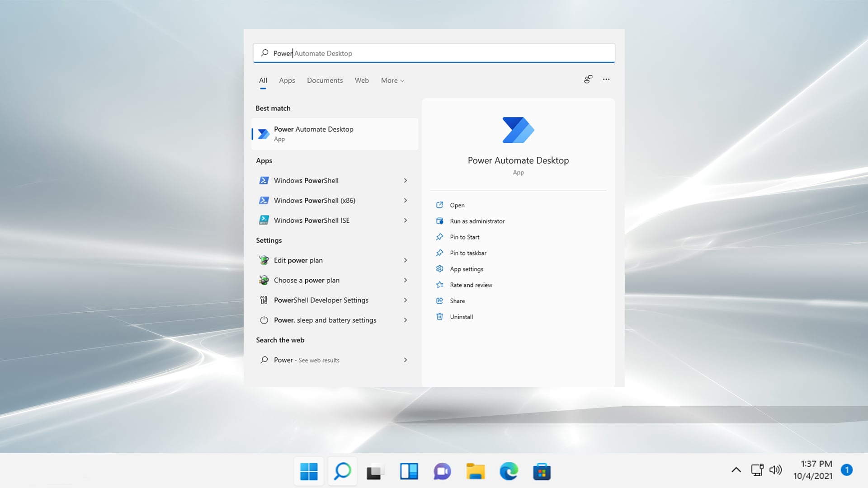This screenshot has height=488, width=868.
Task: Click Share action text
Action: [x=457, y=301]
